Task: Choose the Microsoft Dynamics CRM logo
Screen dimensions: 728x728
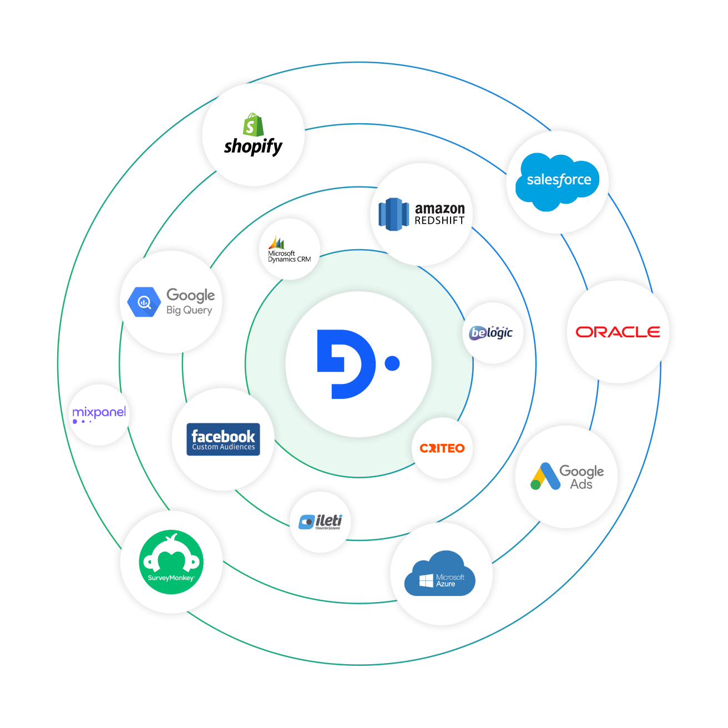Action: tap(290, 249)
